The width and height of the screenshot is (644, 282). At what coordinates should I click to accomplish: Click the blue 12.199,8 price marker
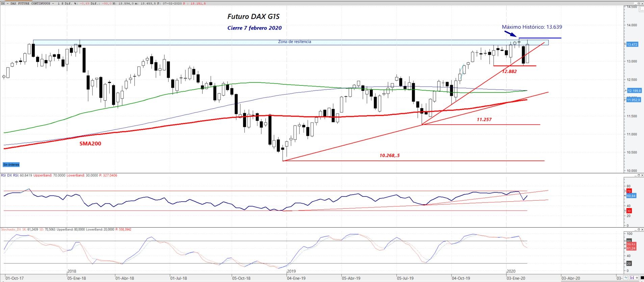click(x=634, y=91)
